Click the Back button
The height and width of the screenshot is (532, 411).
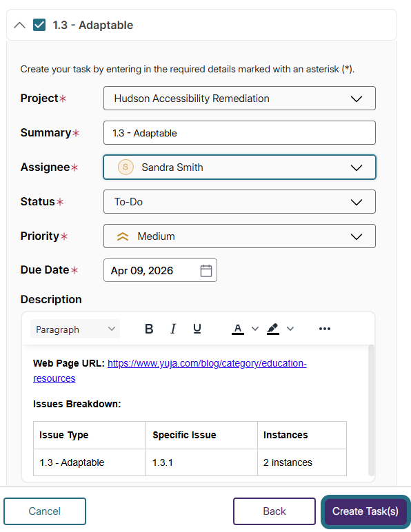[x=274, y=511]
